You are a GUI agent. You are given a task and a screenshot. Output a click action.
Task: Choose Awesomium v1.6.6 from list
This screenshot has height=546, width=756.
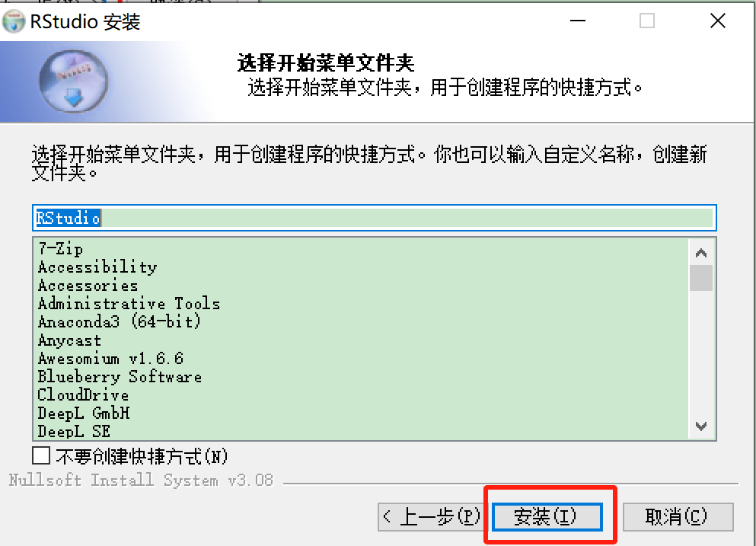110,359
